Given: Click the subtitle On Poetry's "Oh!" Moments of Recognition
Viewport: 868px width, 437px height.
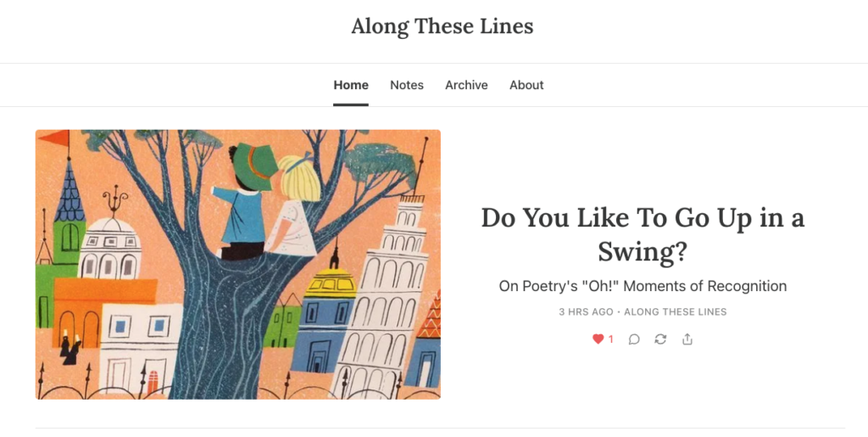Looking at the screenshot, I should pos(643,286).
